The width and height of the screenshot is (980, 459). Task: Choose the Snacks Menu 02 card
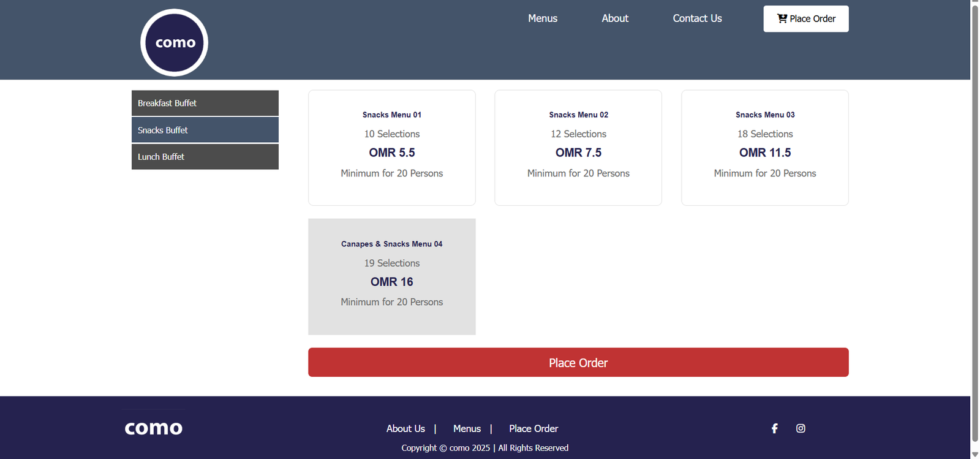578,148
